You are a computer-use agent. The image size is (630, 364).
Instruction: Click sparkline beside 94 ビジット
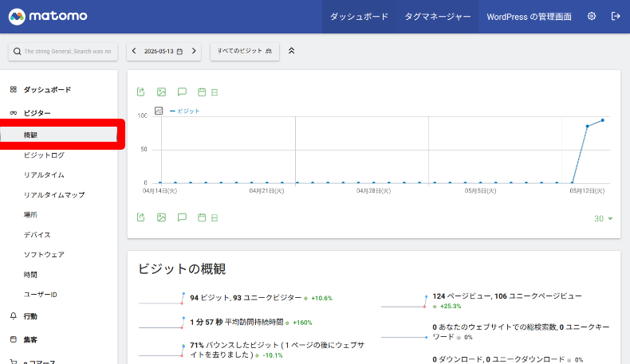pyautogui.click(x=162, y=299)
